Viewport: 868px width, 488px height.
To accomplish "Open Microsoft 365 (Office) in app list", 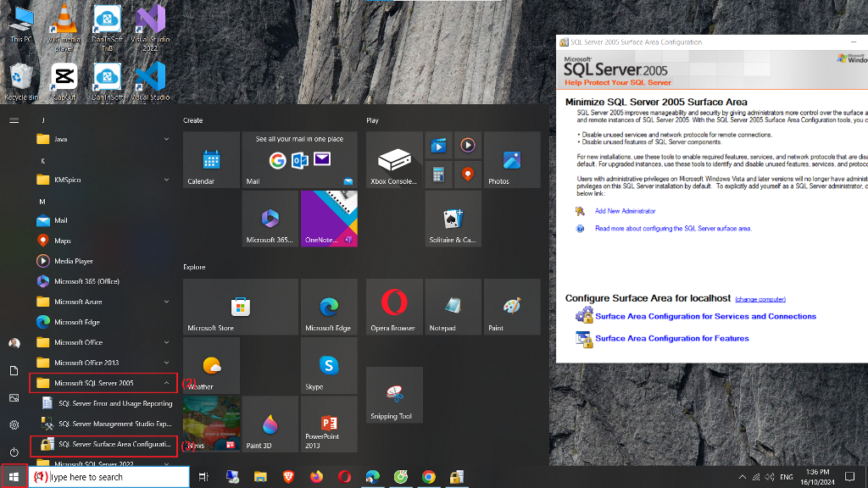I will 103,281.
